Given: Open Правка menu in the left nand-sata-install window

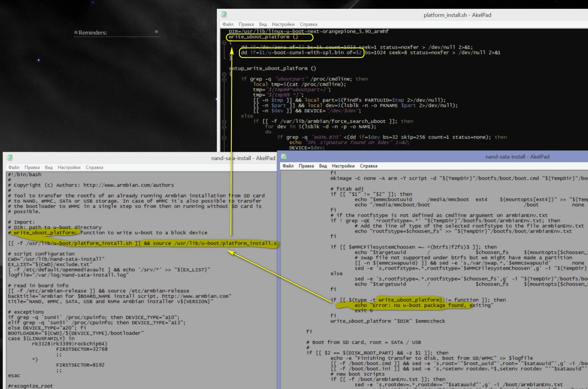Looking at the screenshot, I should [32, 167].
